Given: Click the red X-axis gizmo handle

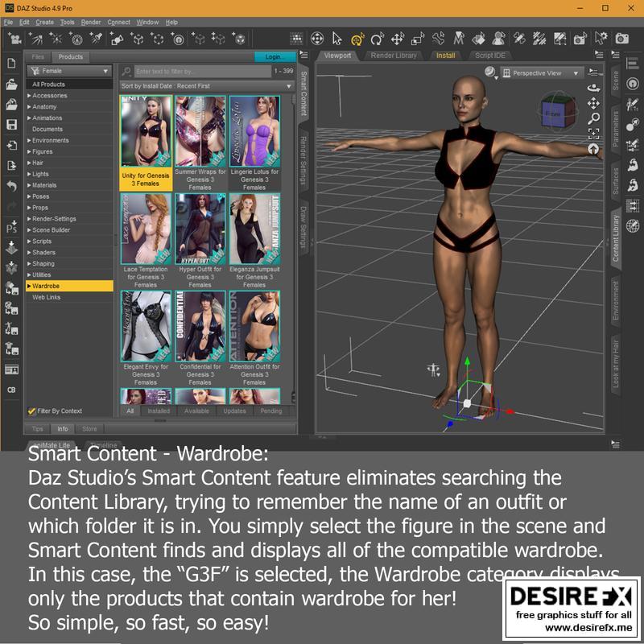Looking at the screenshot, I should tap(510, 411).
